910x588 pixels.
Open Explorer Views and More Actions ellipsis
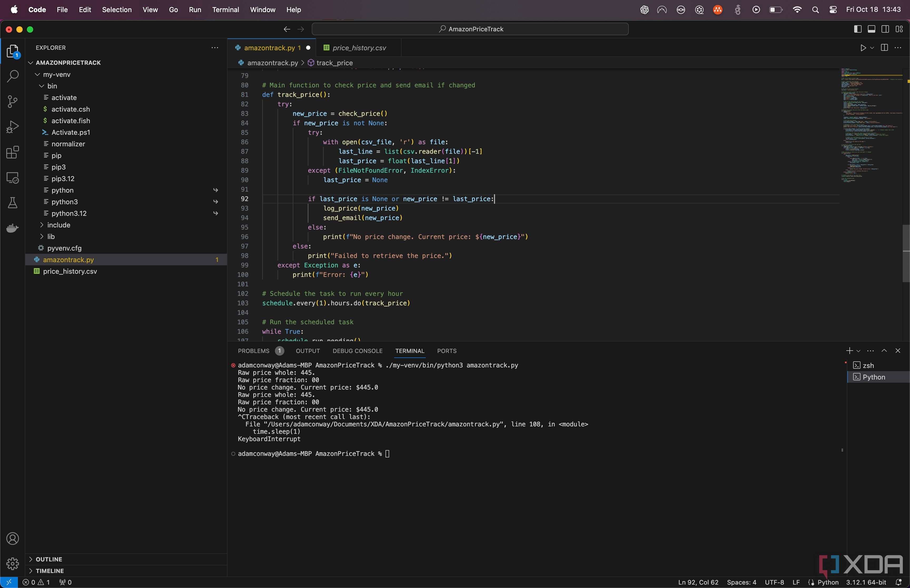click(x=215, y=48)
